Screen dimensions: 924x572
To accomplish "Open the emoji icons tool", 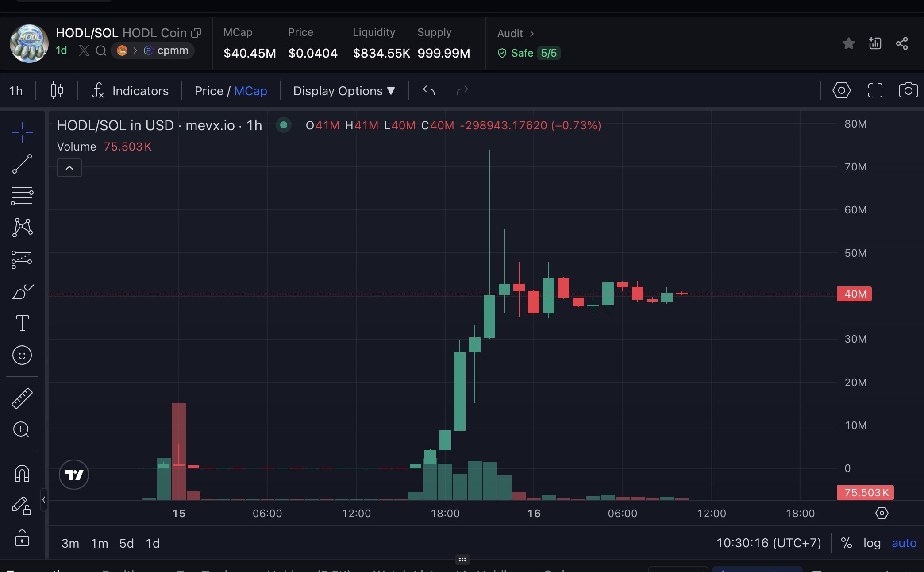I will [22, 355].
